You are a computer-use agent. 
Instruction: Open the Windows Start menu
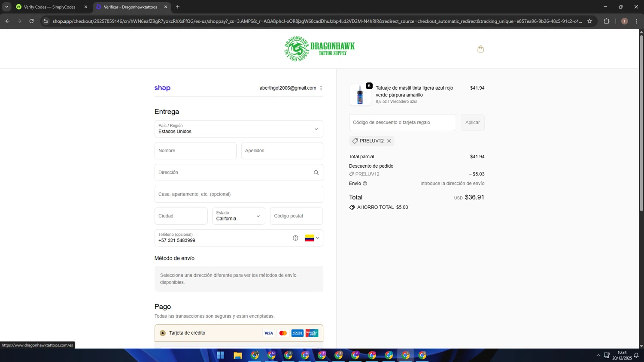pos(221,355)
